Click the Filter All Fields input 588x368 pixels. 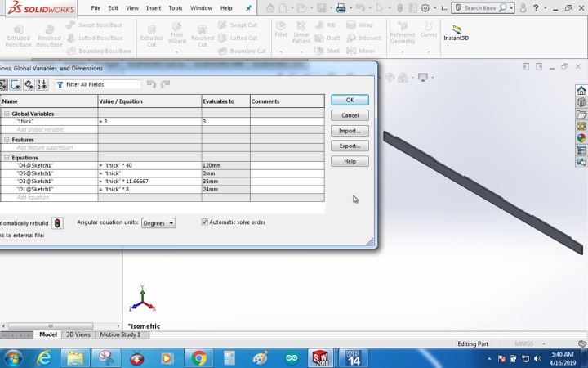(98, 84)
